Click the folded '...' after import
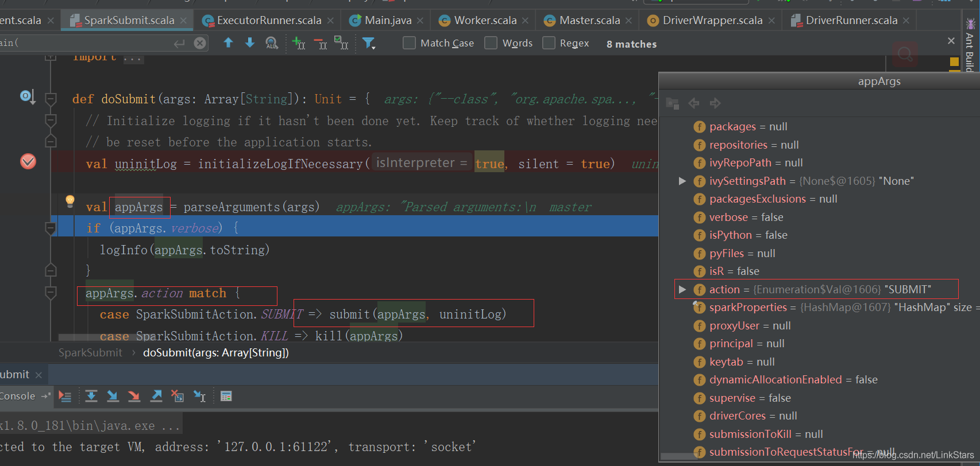980x466 pixels. [132, 57]
